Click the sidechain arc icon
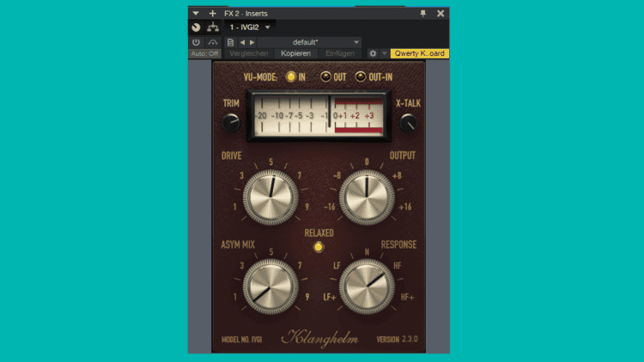 [213, 42]
